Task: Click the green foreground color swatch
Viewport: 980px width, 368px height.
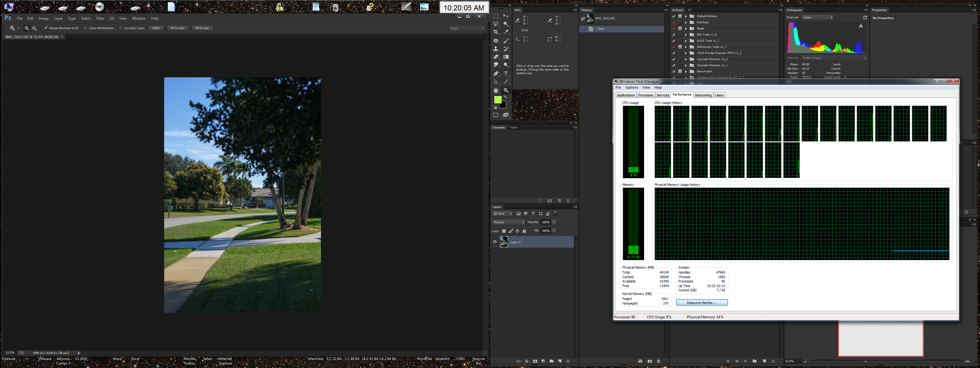Action: (497, 100)
